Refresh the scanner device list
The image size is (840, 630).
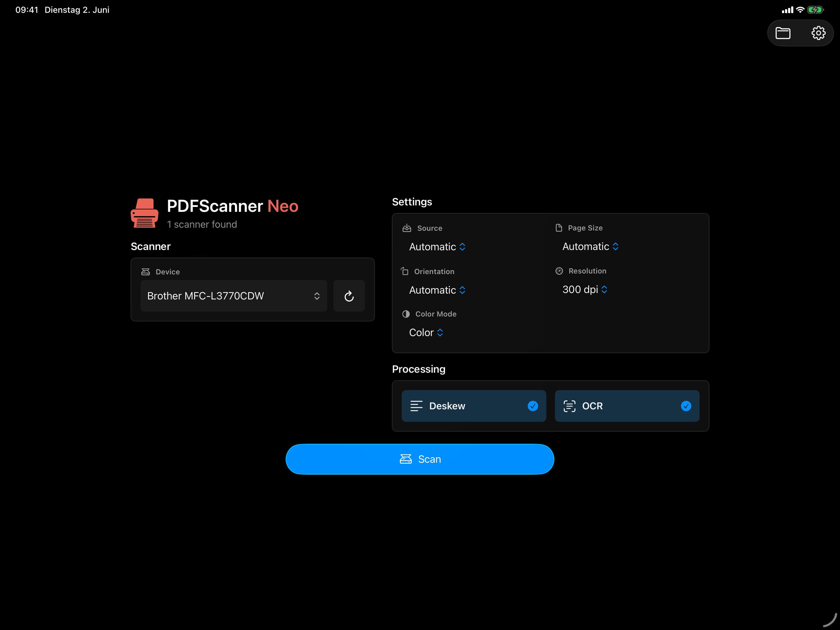349,296
